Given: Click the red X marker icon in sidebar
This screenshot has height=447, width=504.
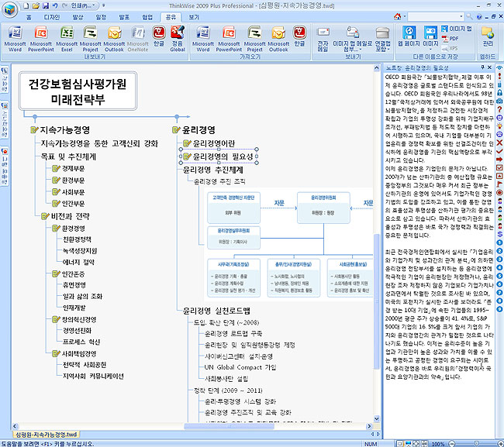Looking at the screenshot, I should (499, 143).
